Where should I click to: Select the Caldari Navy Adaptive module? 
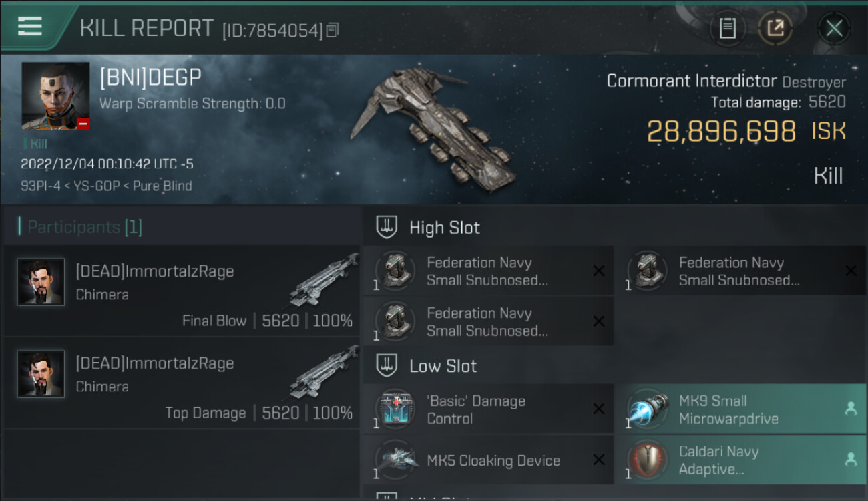[x=740, y=460]
